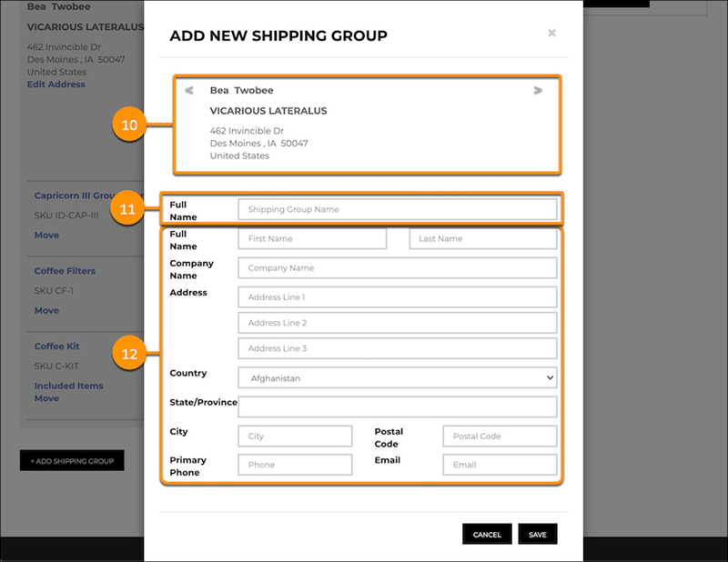
Task: Open the Country dropdown showing Afghanistan
Action: 397,377
